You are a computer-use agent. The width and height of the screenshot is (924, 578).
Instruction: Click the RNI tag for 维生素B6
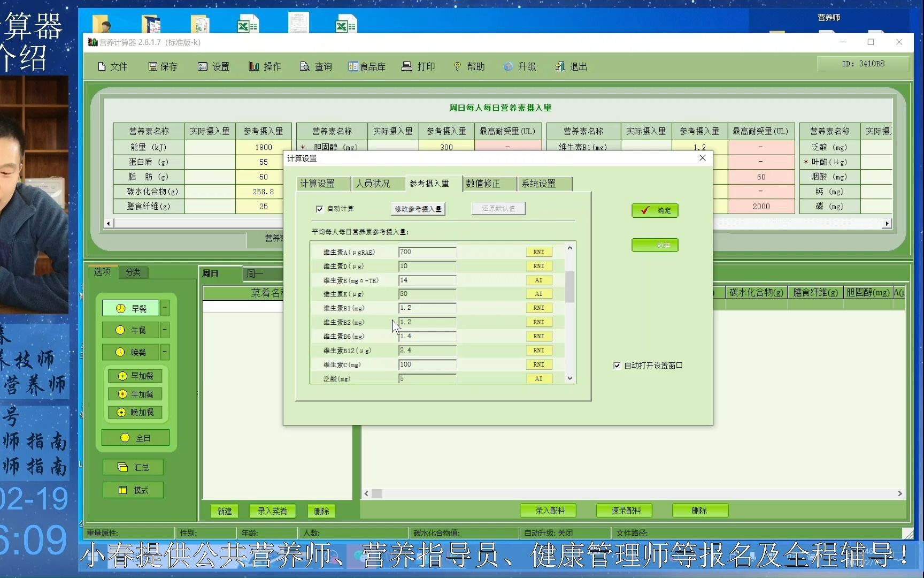click(x=538, y=336)
